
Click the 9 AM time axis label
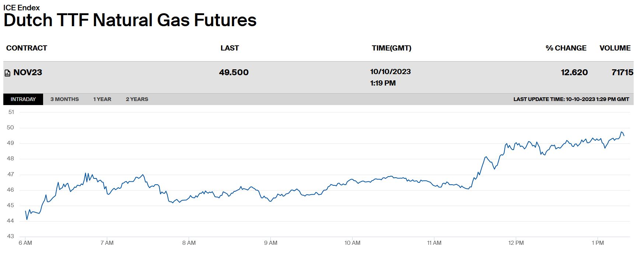[x=271, y=243]
